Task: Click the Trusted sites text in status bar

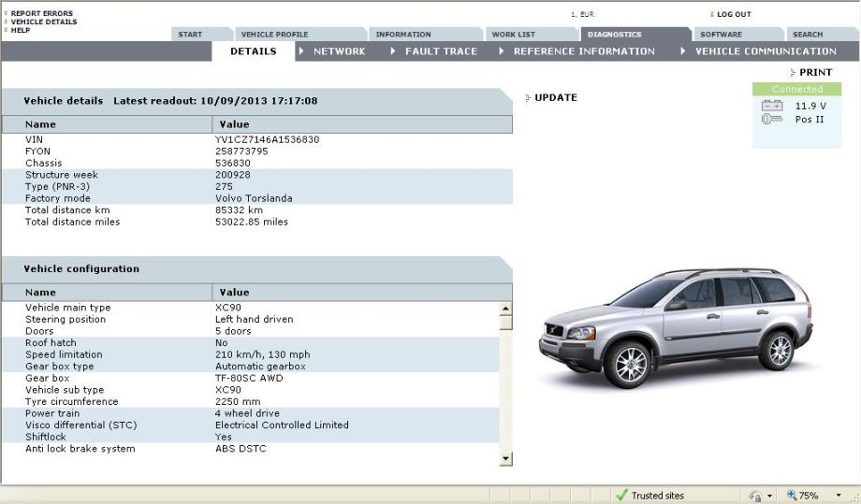Action: pyautogui.click(x=658, y=496)
